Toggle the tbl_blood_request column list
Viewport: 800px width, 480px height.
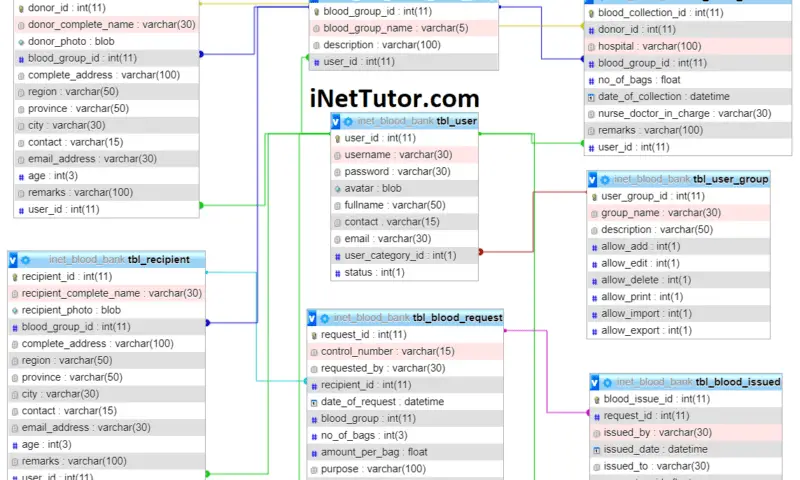click(x=313, y=318)
